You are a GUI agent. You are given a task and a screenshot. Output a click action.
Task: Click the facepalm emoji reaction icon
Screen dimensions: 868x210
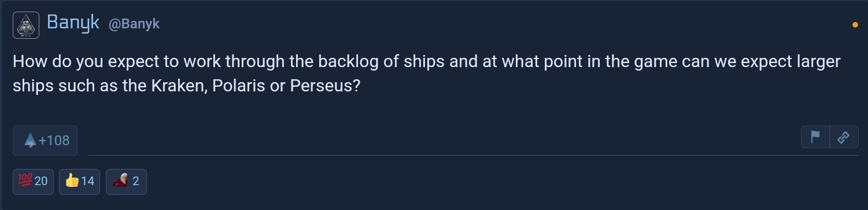point(120,181)
